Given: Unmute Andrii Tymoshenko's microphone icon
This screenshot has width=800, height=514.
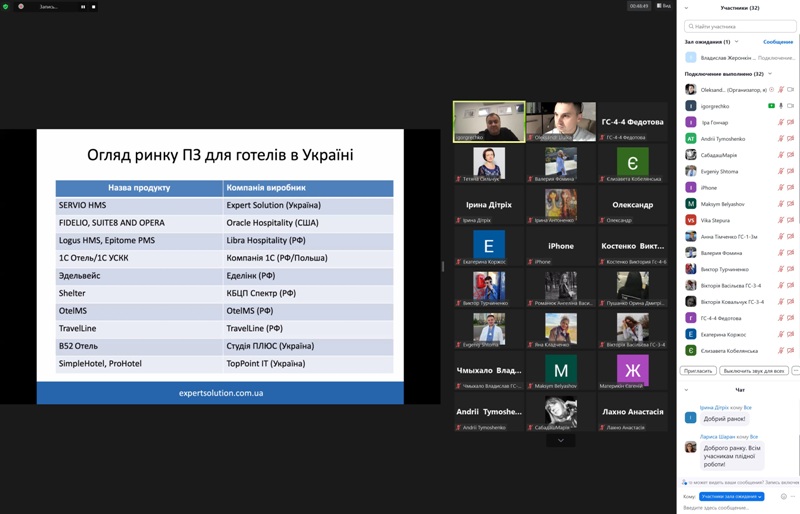Looking at the screenshot, I should [780, 138].
